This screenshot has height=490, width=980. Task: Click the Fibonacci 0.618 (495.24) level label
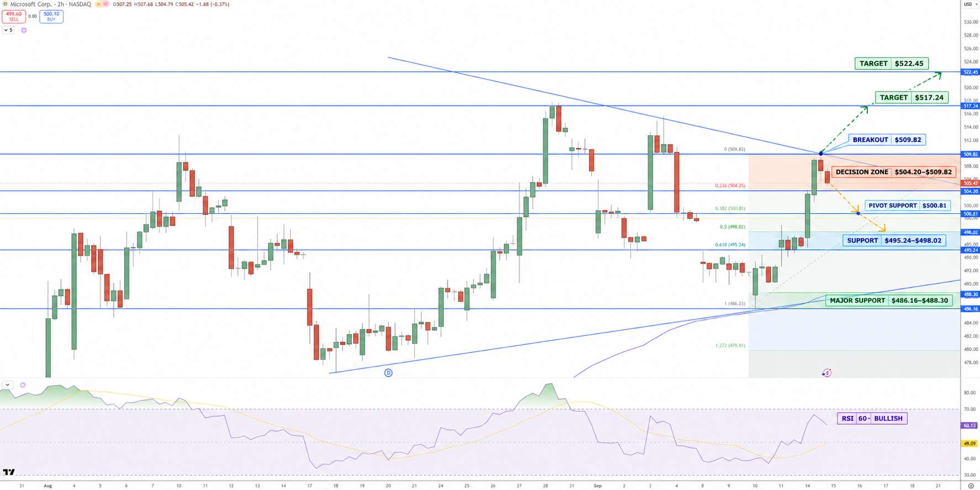(x=730, y=245)
